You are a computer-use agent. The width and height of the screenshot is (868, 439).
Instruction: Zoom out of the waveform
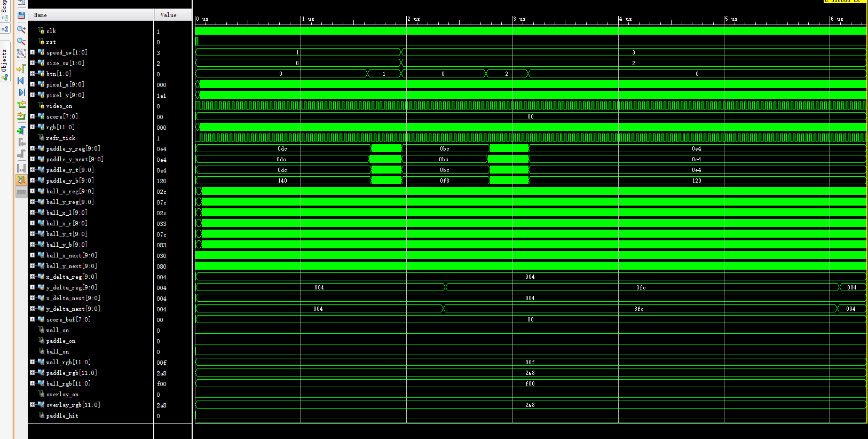pyautogui.click(x=21, y=41)
